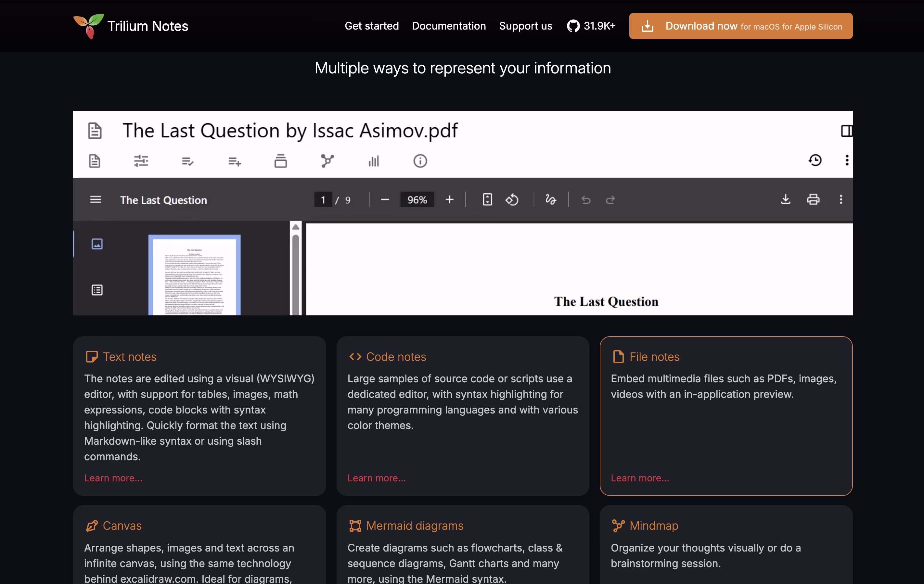
Task: Click the GitHub stars icon
Action: coord(573,26)
